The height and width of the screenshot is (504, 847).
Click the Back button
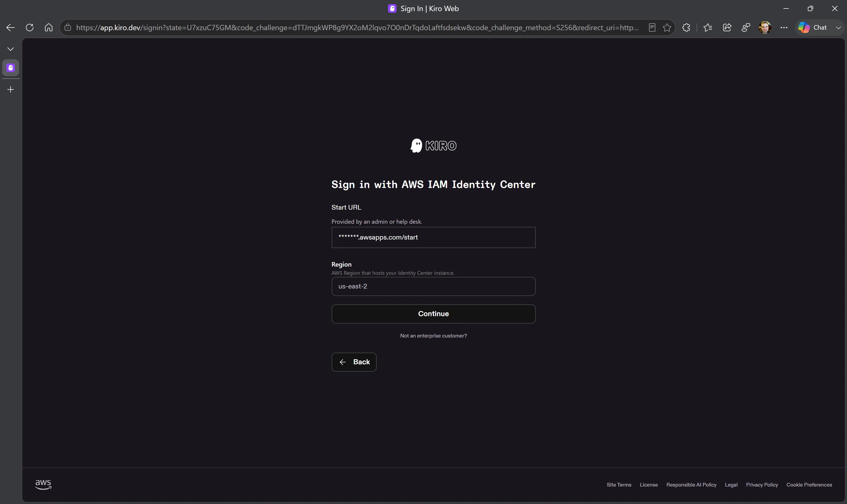(354, 362)
